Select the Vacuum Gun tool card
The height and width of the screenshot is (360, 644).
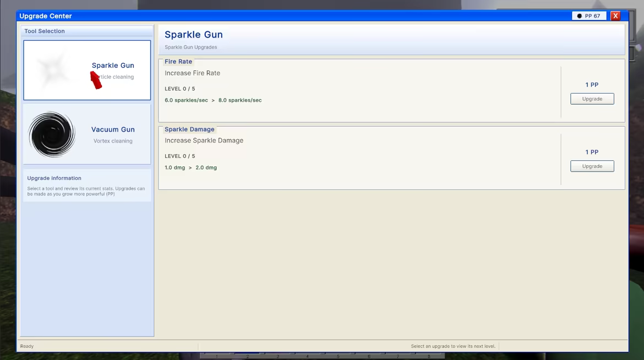(x=87, y=134)
